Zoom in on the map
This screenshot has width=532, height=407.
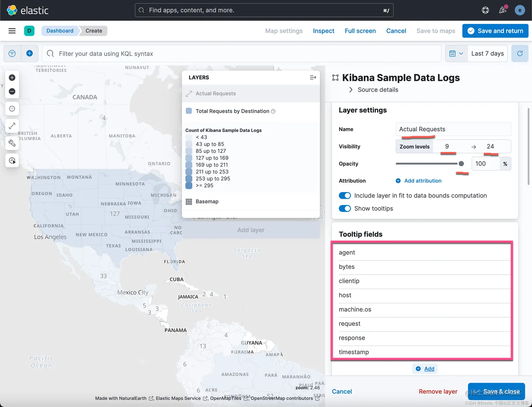(x=12, y=78)
